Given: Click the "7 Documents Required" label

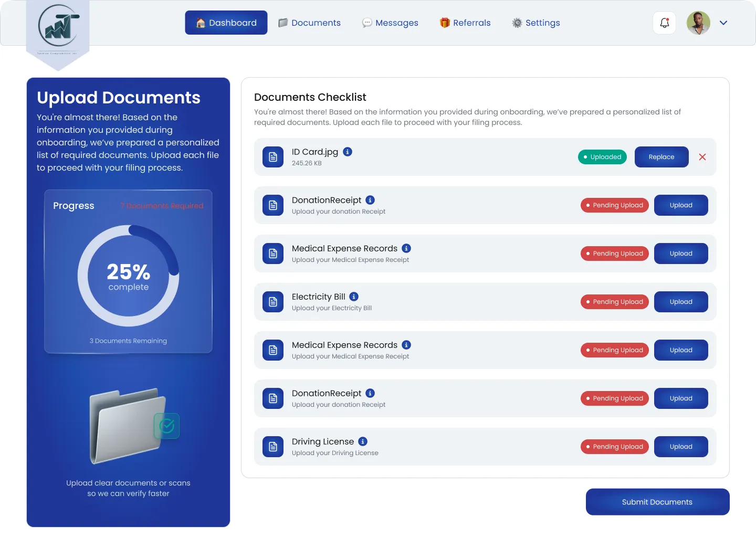Looking at the screenshot, I should point(162,206).
